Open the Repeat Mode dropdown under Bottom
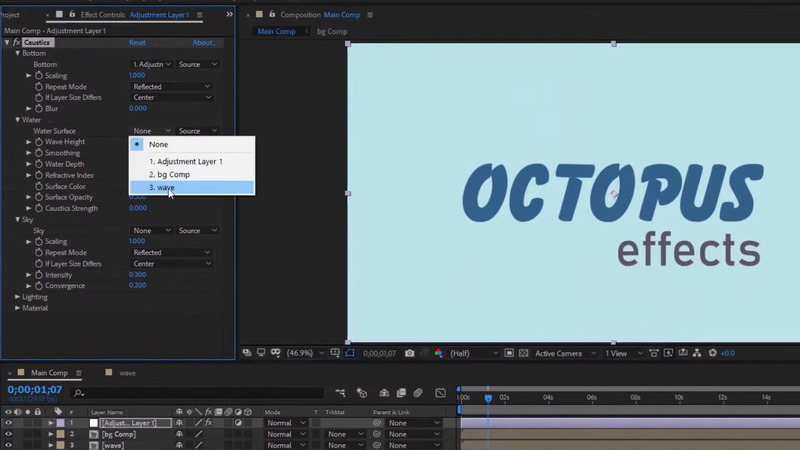Image resolution: width=800 pixels, height=450 pixels. point(172,87)
